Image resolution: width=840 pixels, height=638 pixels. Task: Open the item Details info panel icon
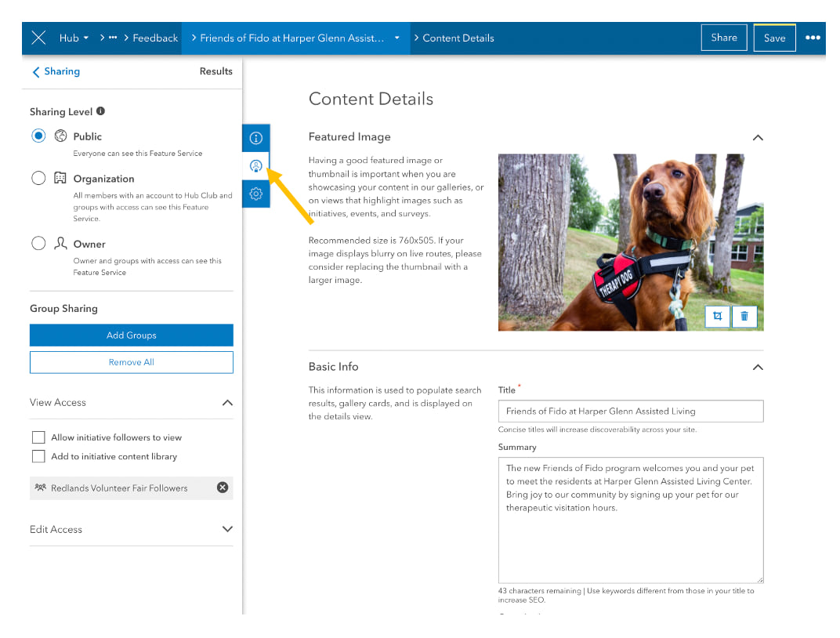[255, 137]
